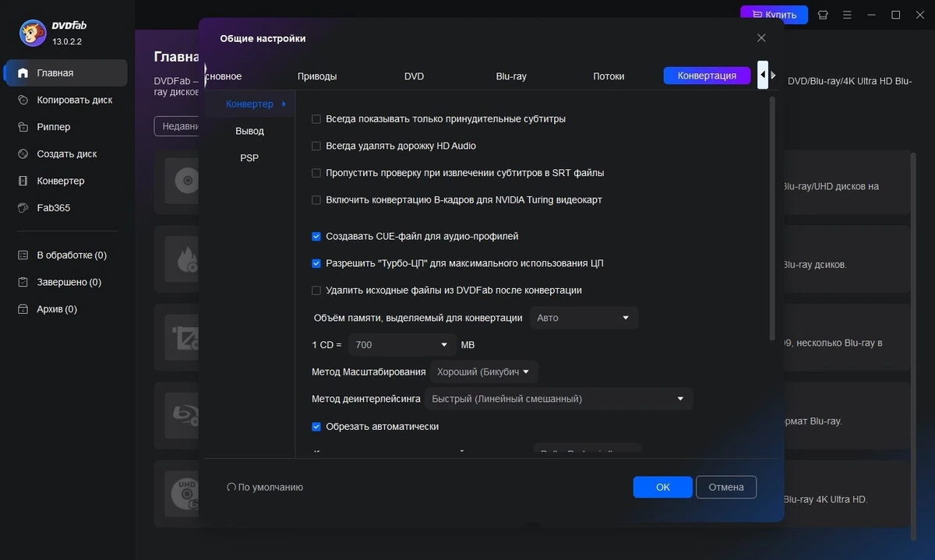Enable always show only forced subtitles
This screenshot has height=560, width=935.
click(x=316, y=119)
